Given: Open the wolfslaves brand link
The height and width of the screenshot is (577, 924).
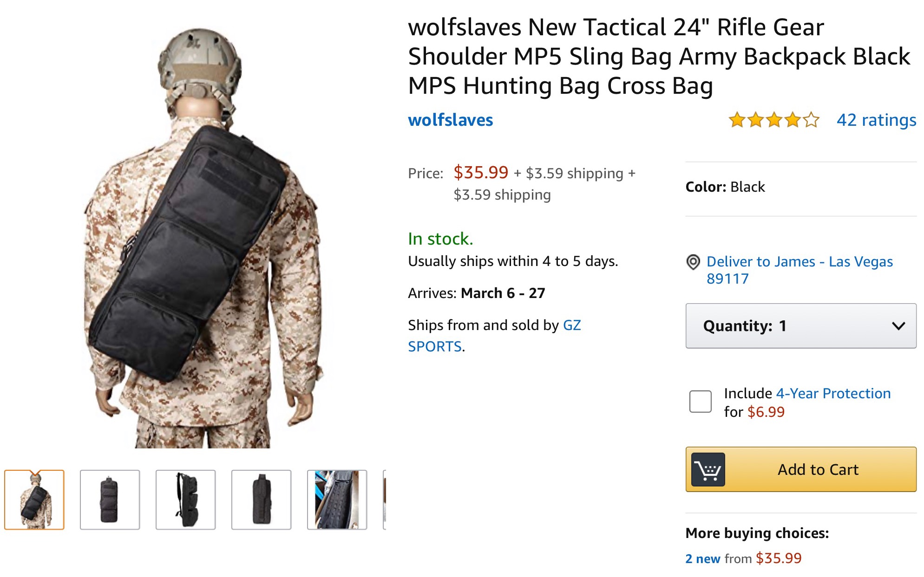Looking at the screenshot, I should click(450, 120).
